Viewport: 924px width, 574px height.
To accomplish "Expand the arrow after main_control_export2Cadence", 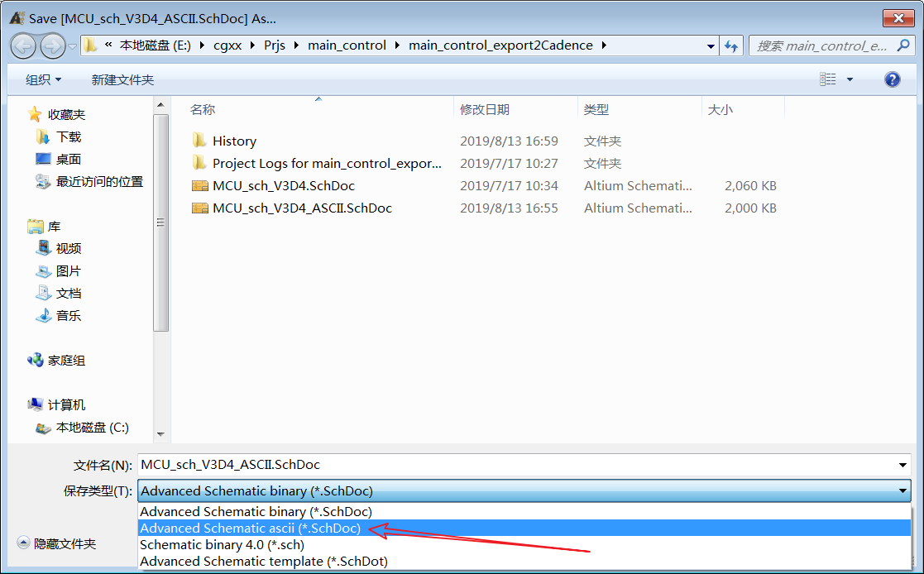I will pos(604,45).
